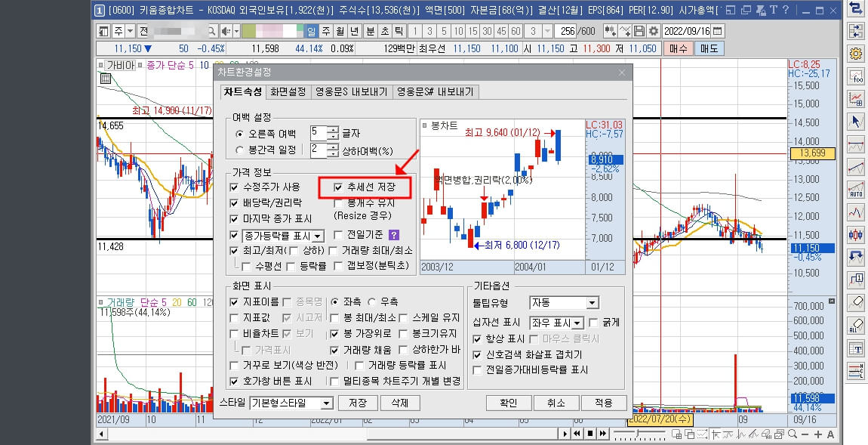Screen dimensions: 868x445
Task: Click the A font-size icon at bottom right
Action: (x=830, y=434)
